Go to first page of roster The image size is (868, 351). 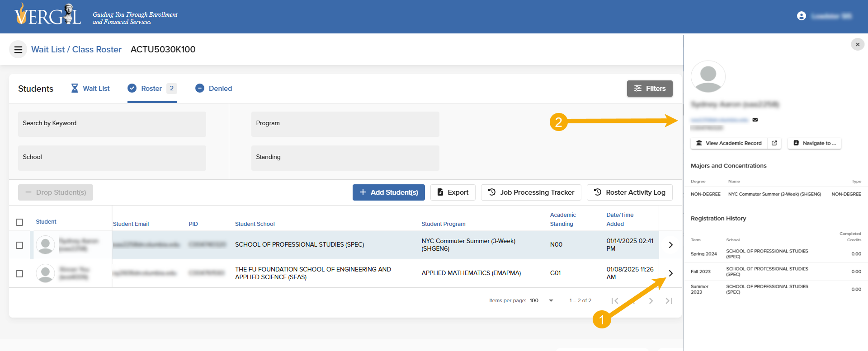point(615,301)
